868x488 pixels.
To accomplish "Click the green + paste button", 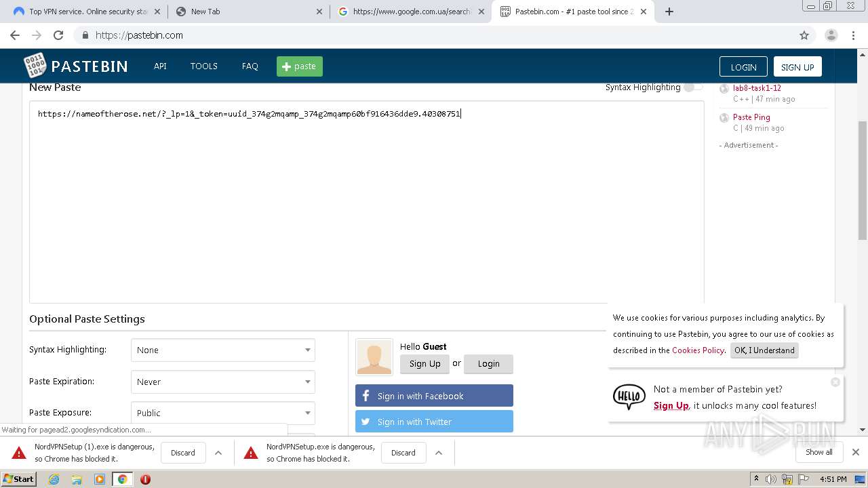I will [x=300, y=66].
